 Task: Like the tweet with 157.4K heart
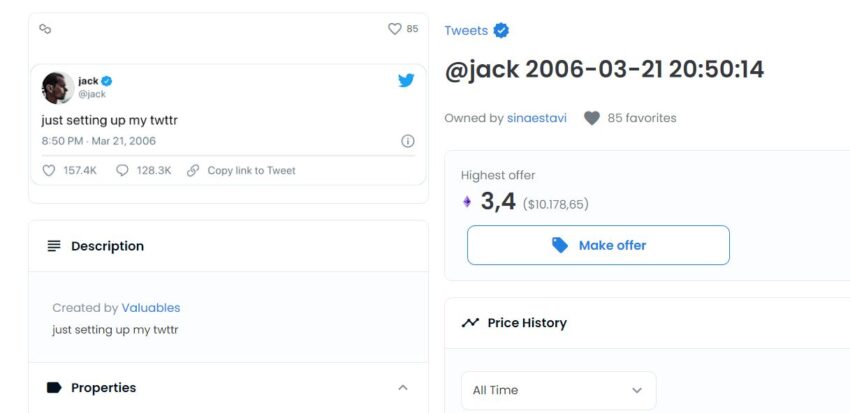click(49, 171)
